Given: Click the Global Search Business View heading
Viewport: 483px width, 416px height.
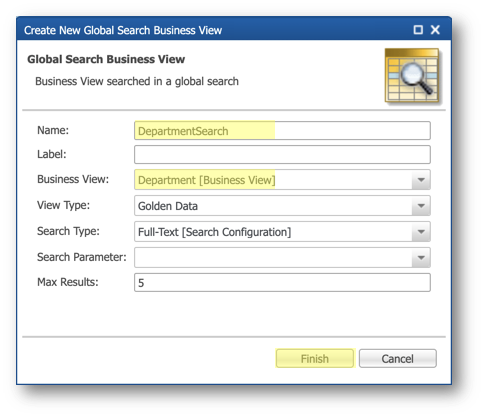Looking at the screenshot, I should 106,59.
